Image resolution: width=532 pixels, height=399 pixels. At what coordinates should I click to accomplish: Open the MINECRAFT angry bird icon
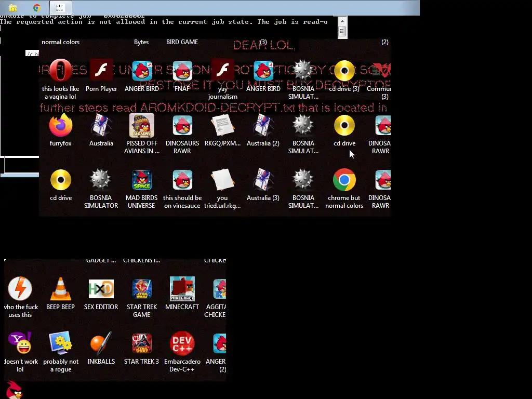pyautogui.click(x=182, y=289)
